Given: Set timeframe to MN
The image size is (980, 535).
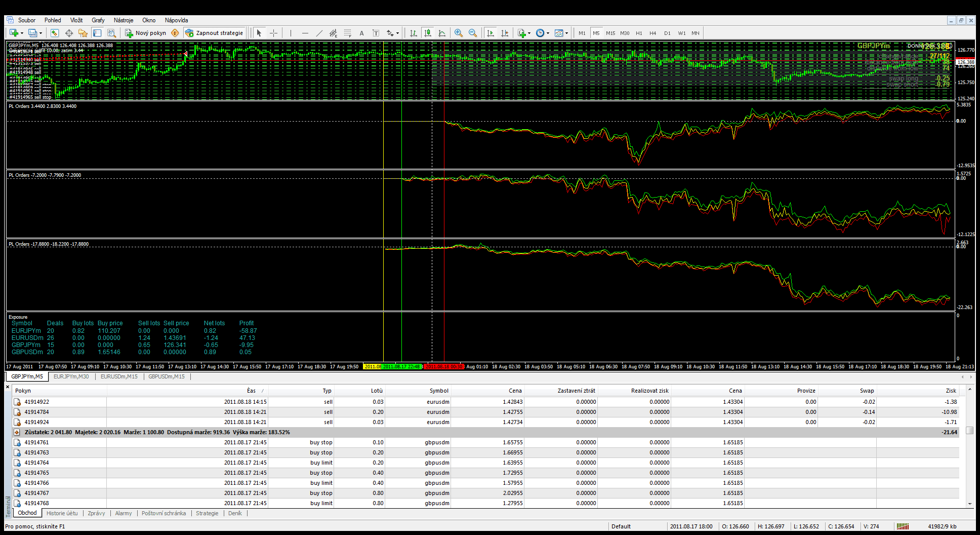Looking at the screenshot, I should pos(696,33).
